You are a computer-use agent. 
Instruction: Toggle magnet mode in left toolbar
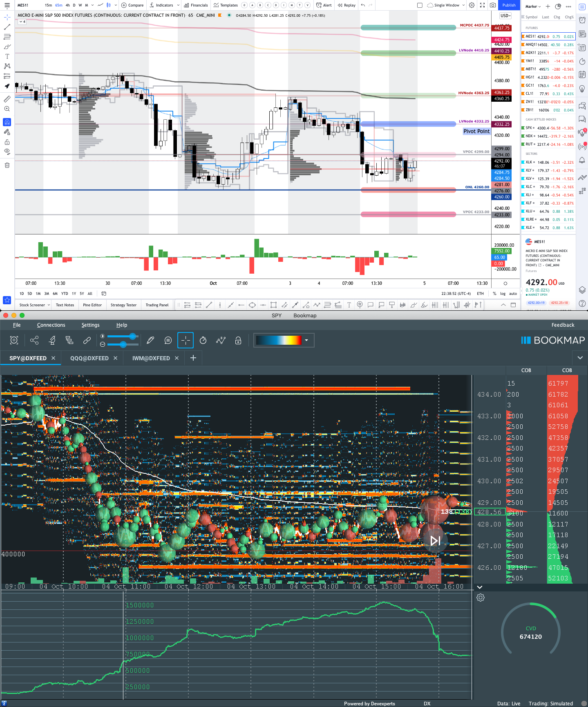[x=7, y=122]
